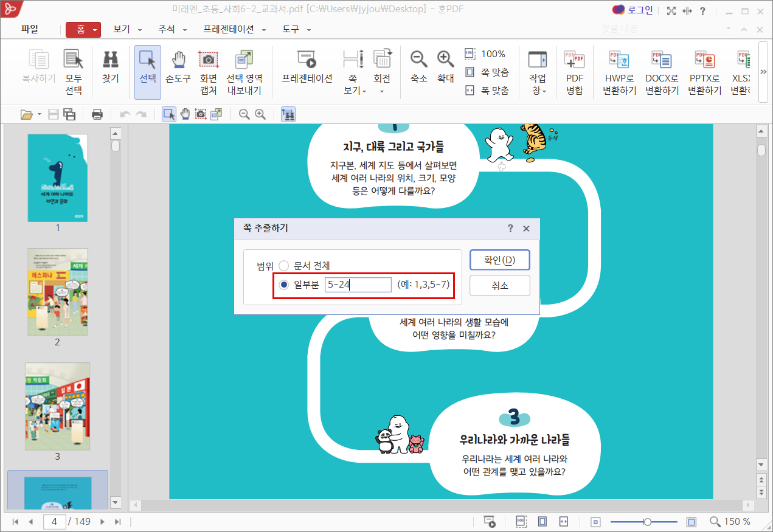Viewport: 773px width, 532px height.
Task: Close the 쪽 추출하기 dialog
Action: [527, 229]
